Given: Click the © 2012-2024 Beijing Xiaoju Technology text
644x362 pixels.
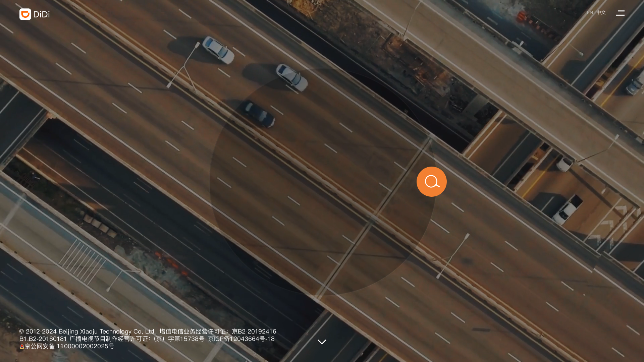Looking at the screenshot, I should [87, 331].
